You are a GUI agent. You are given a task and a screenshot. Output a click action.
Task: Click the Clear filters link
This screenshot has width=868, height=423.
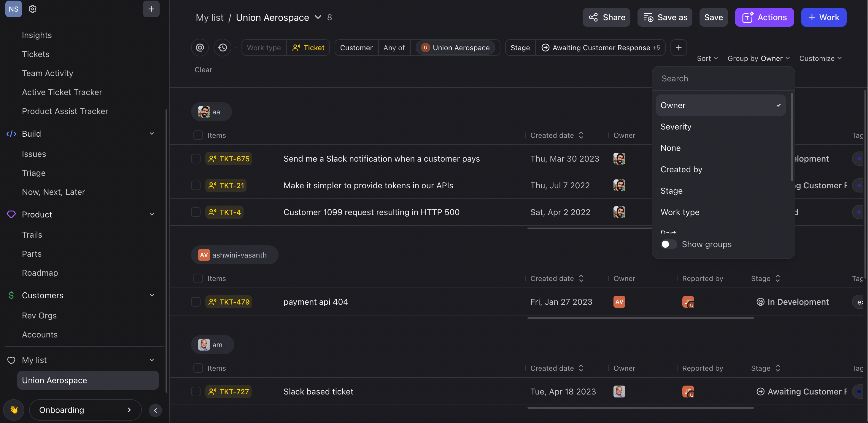click(203, 70)
